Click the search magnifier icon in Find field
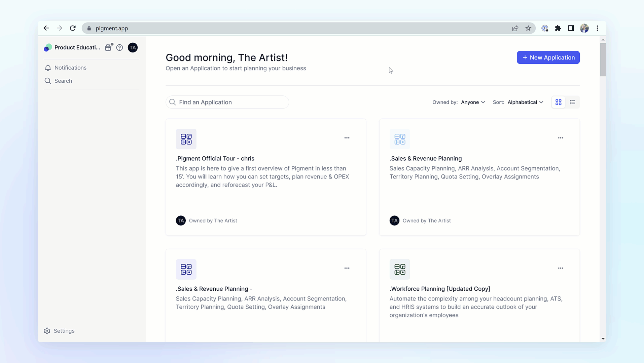 (172, 102)
